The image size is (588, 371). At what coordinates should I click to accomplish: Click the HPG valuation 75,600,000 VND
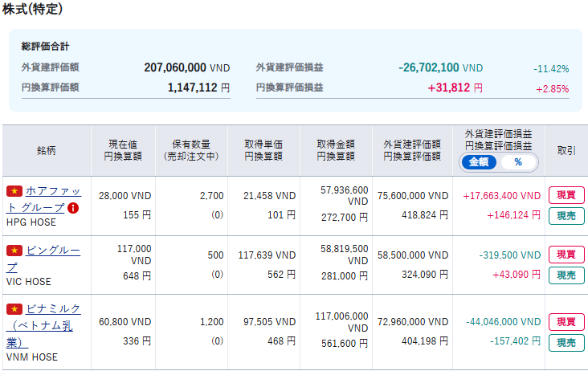pos(413,196)
